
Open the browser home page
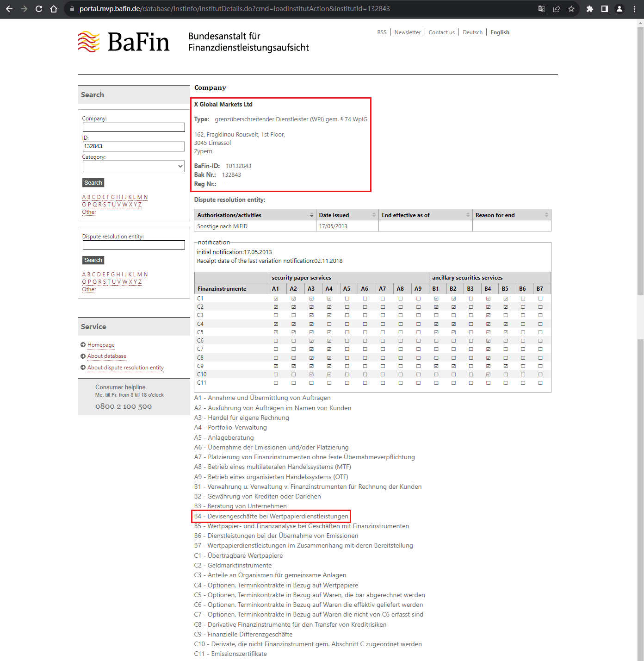pos(54,9)
